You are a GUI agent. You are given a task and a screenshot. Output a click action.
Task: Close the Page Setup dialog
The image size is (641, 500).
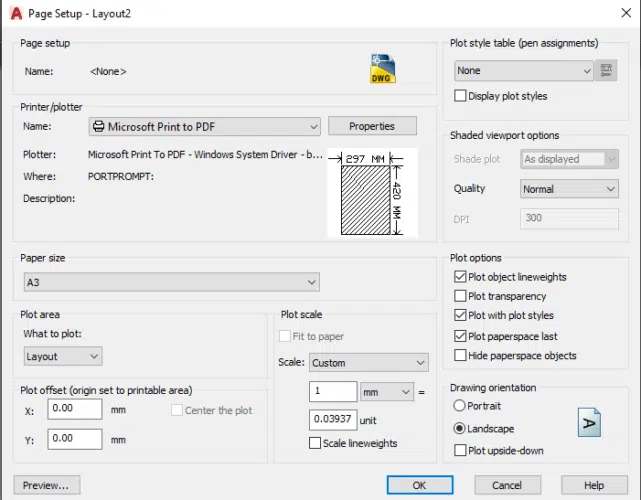point(626,13)
